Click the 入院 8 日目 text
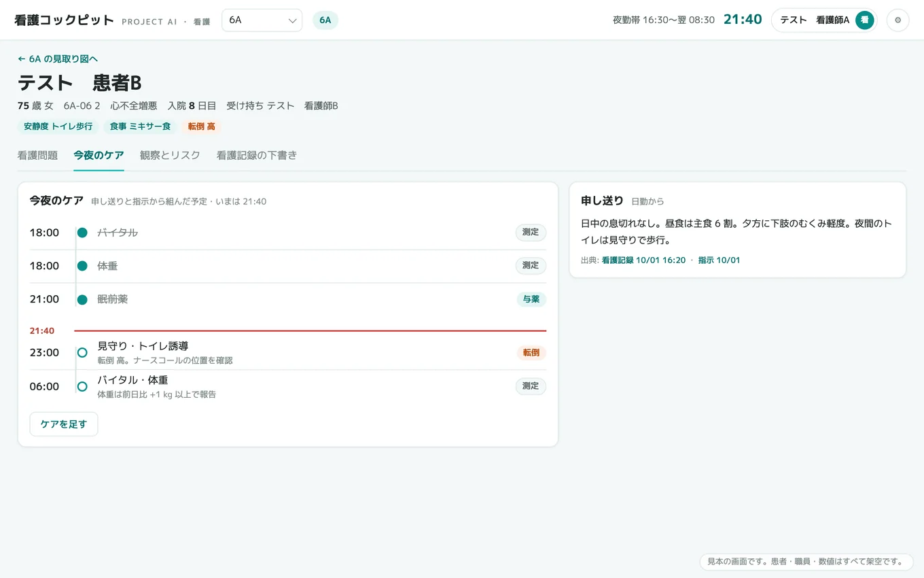924x578 pixels. 192,106
